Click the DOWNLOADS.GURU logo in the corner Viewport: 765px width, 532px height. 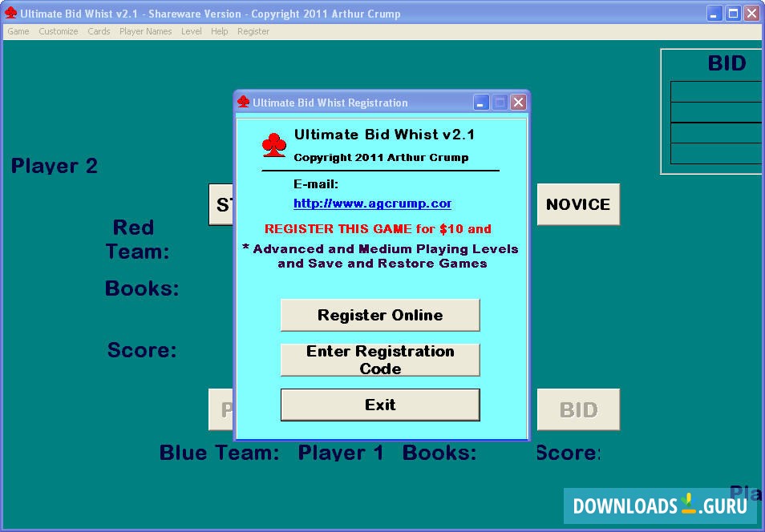[659, 506]
